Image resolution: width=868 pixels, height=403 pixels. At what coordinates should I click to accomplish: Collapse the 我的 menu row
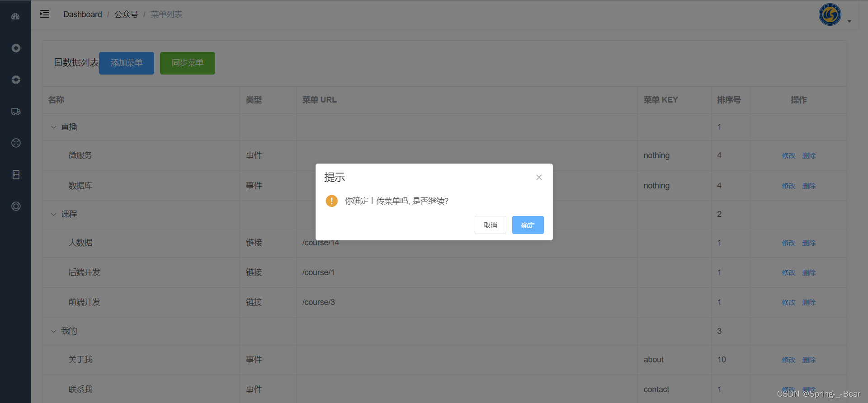[53, 331]
